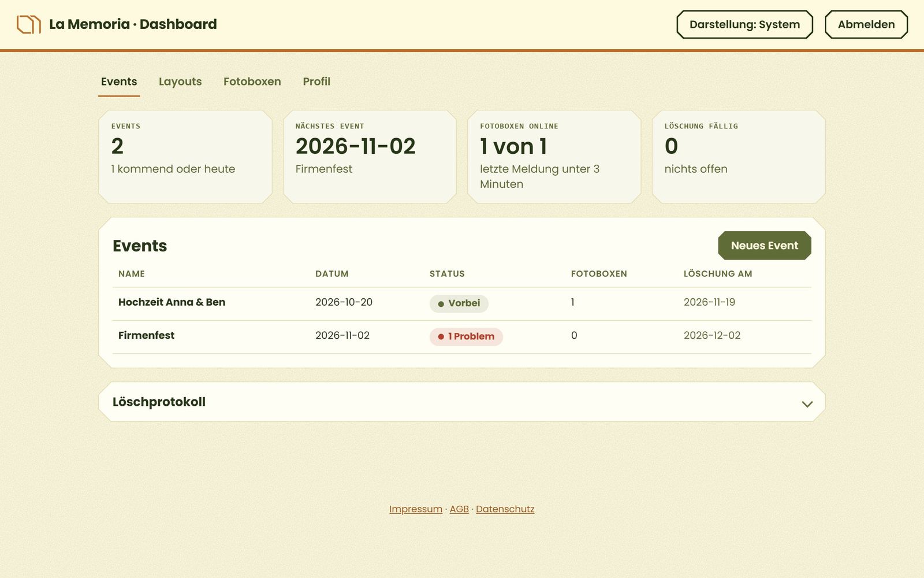Click the '1 von 1' Fotoboxen online value
Image resolution: width=924 pixels, height=578 pixels.
click(513, 146)
